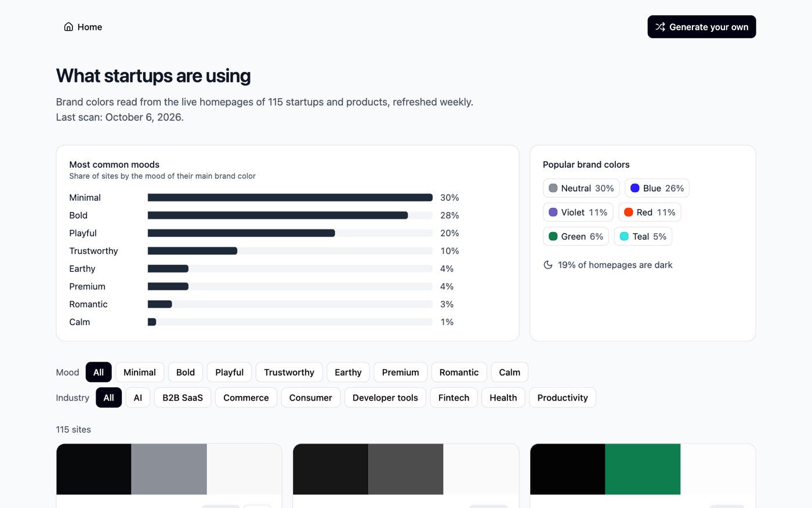Click the 'What startups are using' title

[x=154, y=76]
